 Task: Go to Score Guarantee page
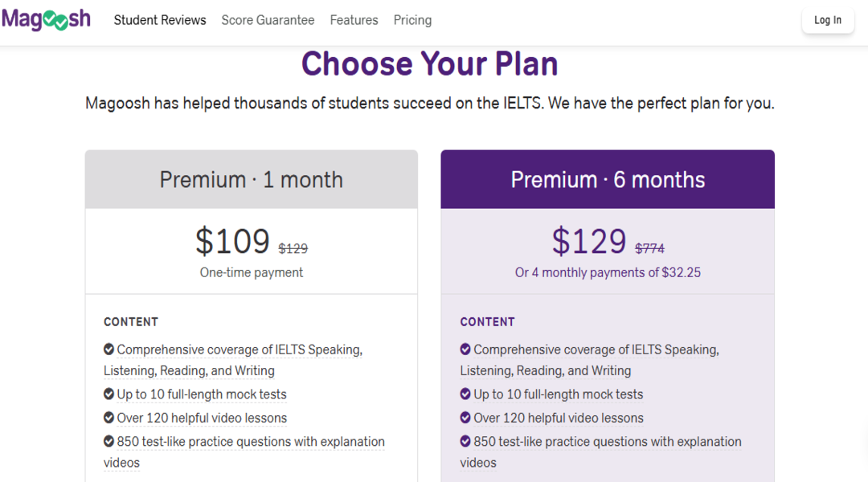pos(268,20)
